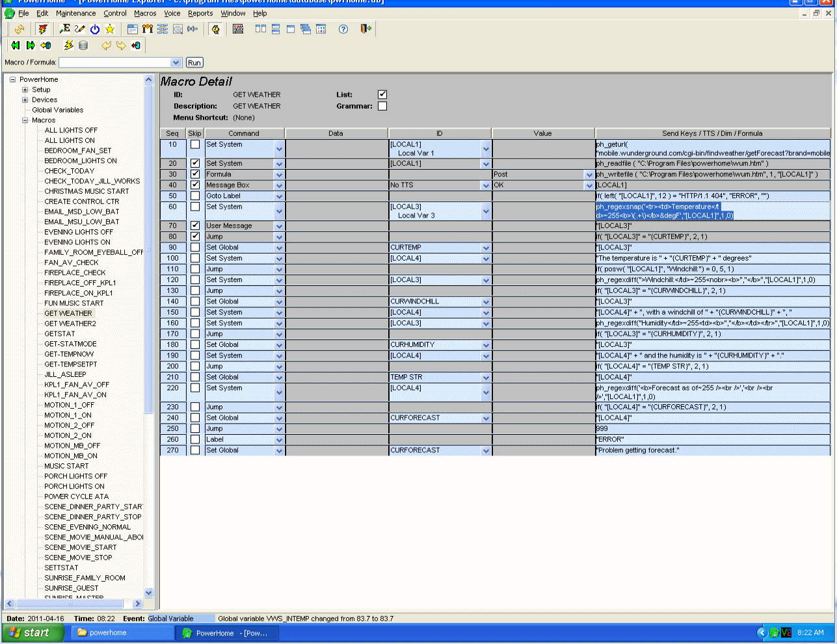Image resolution: width=837 pixels, height=644 pixels.
Task: Tile windows stacked horizontally icon
Action: pyautogui.click(x=276, y=29)
